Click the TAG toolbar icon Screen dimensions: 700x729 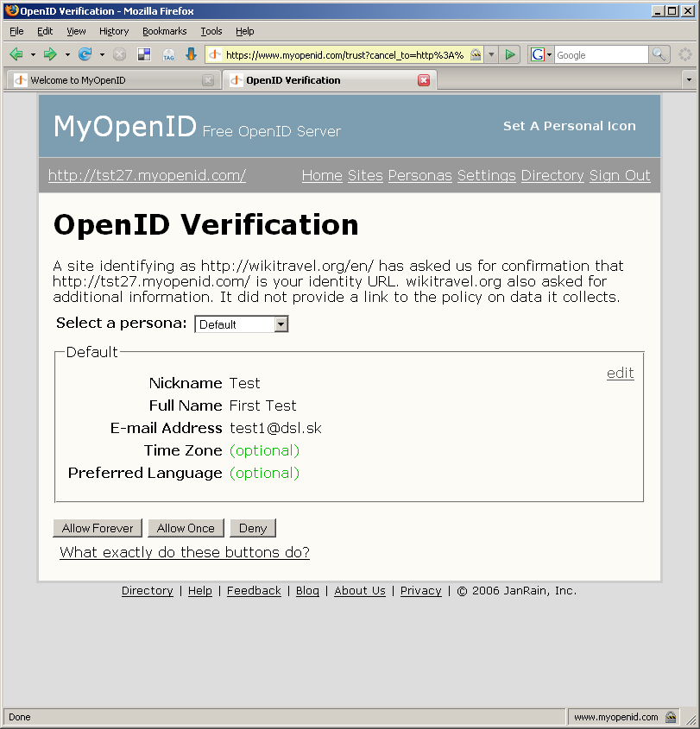168,55
